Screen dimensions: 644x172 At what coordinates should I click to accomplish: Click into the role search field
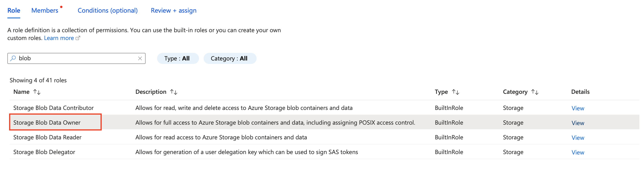point(75,58)
